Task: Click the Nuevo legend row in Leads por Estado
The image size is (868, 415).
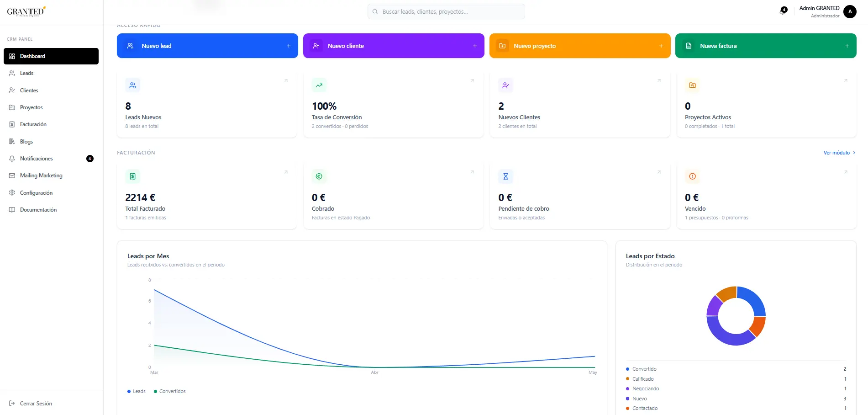Action: pos(736,399)
